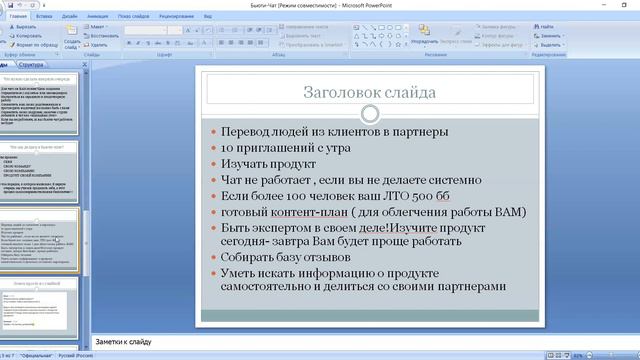Click Восстановить slide button
Image resolution: width=640 pixels, height=360 pixels.
[101, 36]
